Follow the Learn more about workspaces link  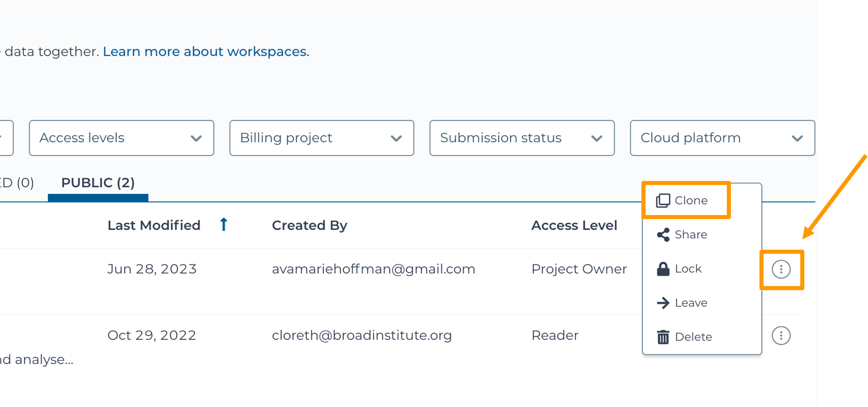pos(206,52)
